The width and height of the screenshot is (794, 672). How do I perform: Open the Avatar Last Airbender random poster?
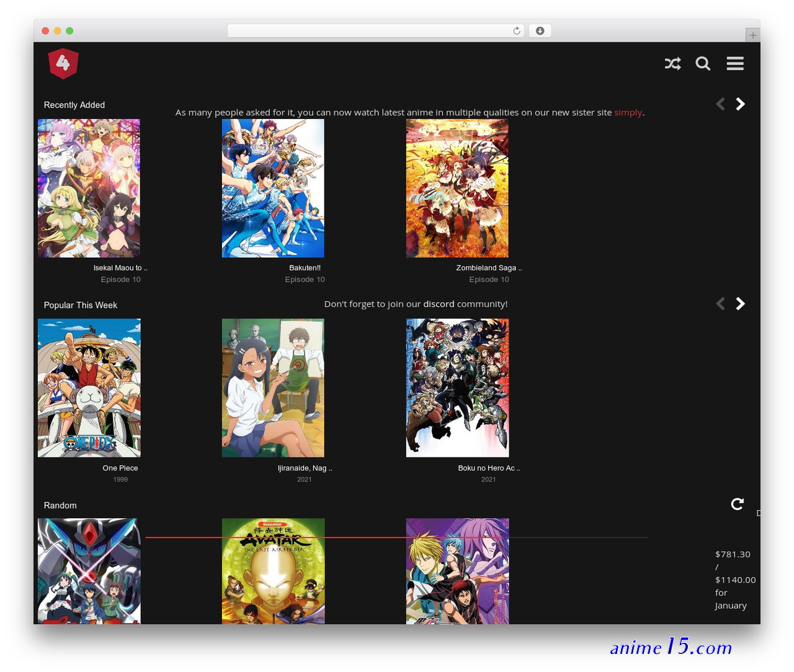(x=273, y=571)
